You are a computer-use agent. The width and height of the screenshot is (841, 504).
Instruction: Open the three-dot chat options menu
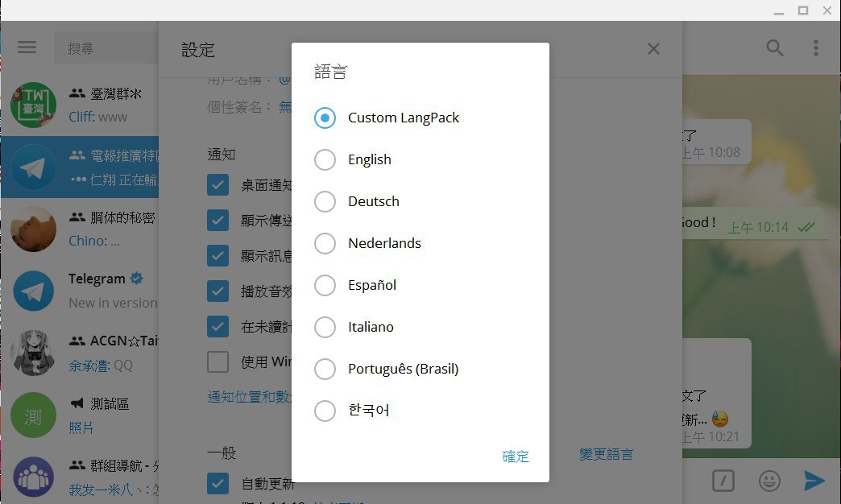point(816,48)
